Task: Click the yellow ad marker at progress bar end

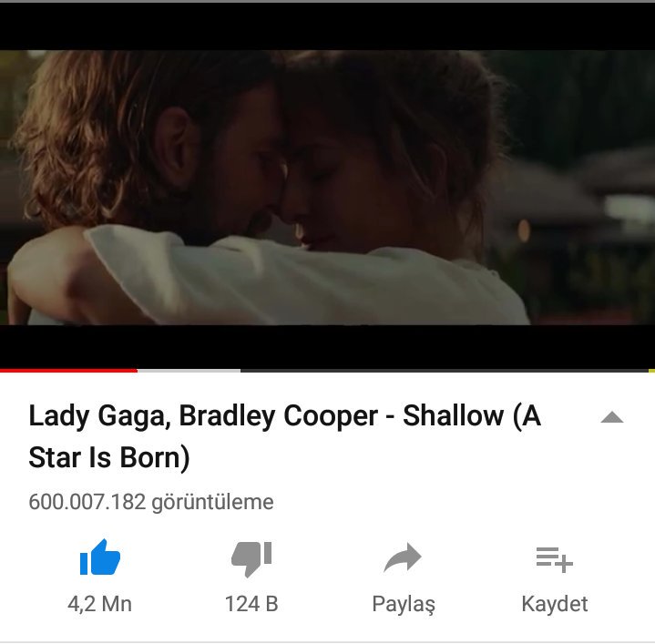Action: (x=651, y=371)
